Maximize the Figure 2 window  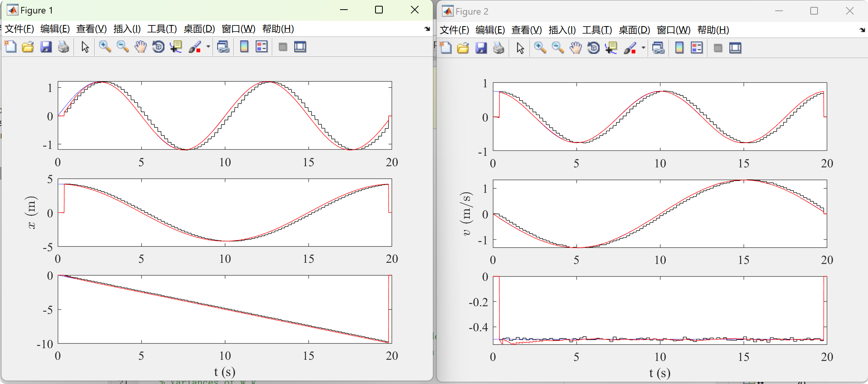(x=814, y=11)
